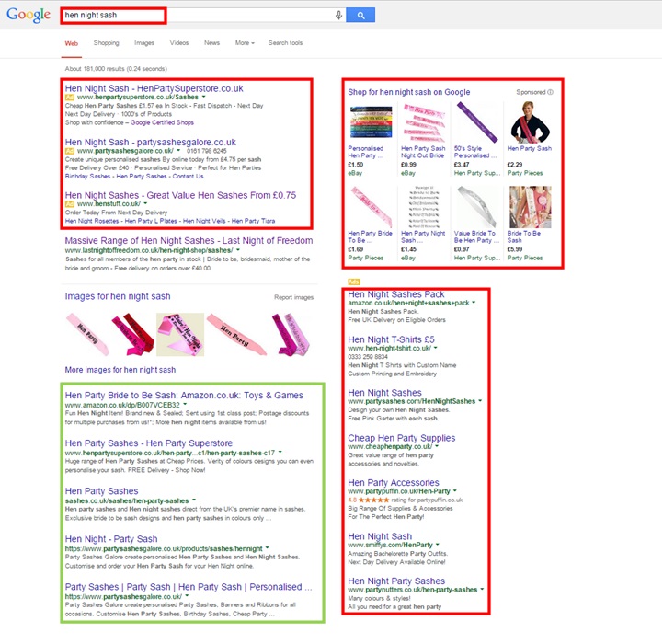Screen dimensions: 663x644
Task: Open Massive Range of Hen Night Sashes result
Action: [x=189, y=240]
